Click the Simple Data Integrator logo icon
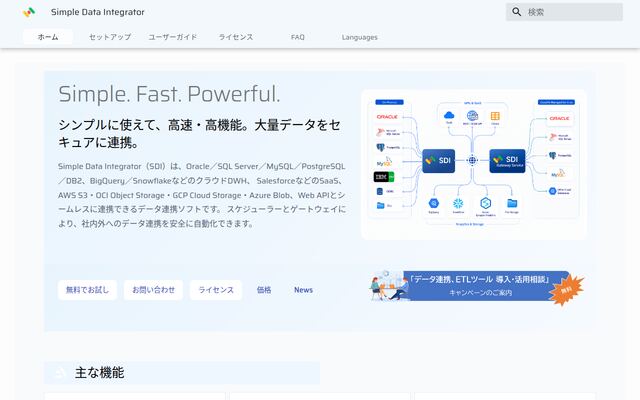 click(x=29, y=12)
